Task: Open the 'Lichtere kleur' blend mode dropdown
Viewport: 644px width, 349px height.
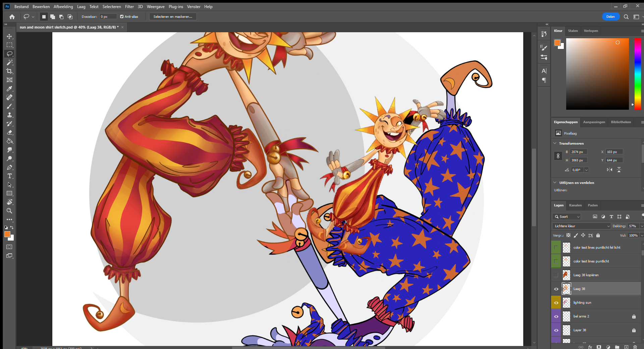Action: pyautogui.click(x=582, y=226)
